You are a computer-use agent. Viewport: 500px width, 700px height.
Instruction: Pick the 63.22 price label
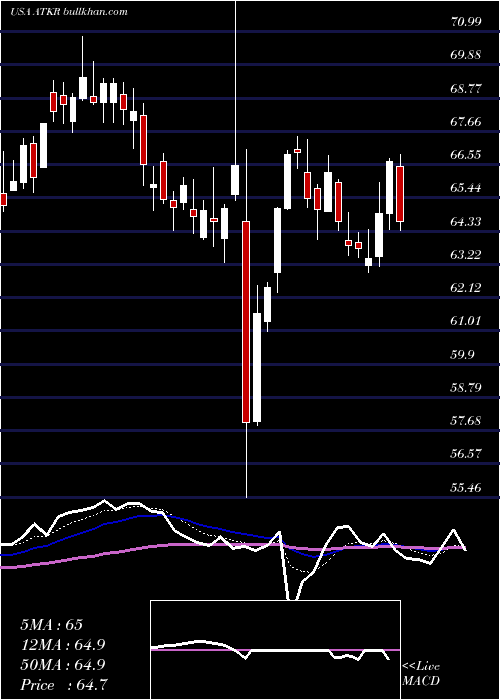[x=466, y=254]
